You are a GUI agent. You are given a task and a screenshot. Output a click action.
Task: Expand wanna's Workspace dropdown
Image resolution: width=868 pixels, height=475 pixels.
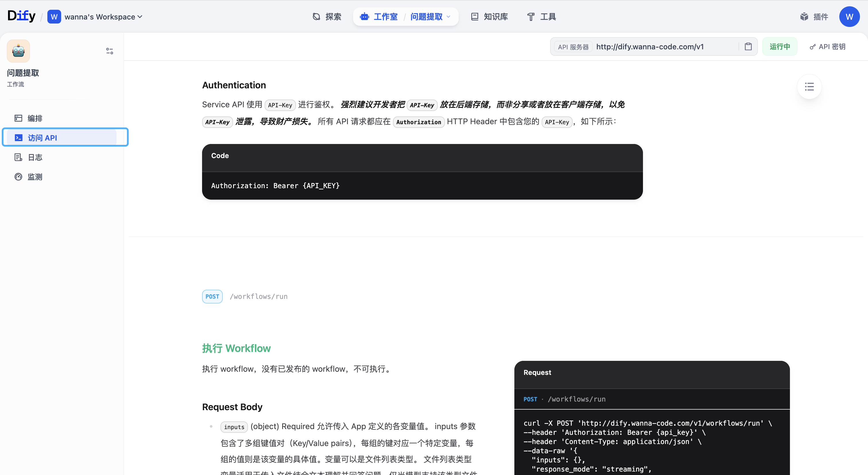(103, 17)
